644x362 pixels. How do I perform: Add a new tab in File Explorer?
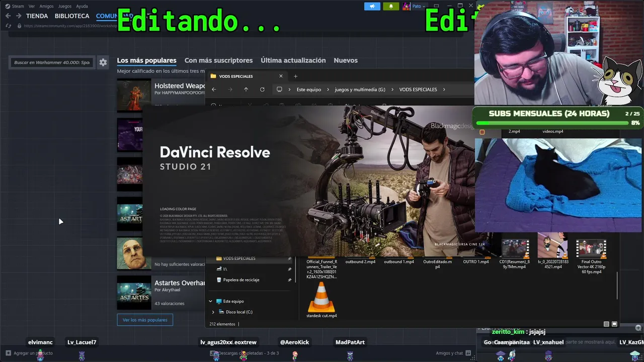295,76
